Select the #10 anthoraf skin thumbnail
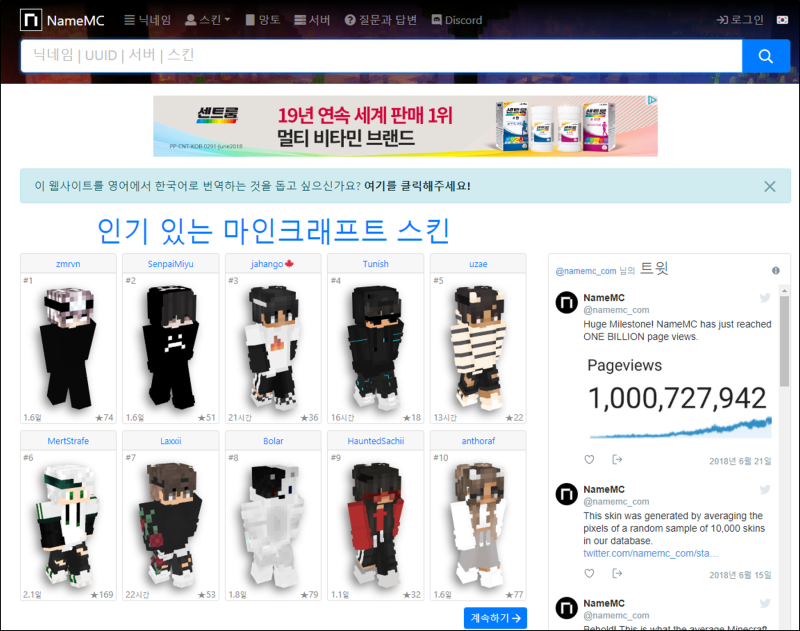Screen dimensions: 800x631 [x=478, y=524]
